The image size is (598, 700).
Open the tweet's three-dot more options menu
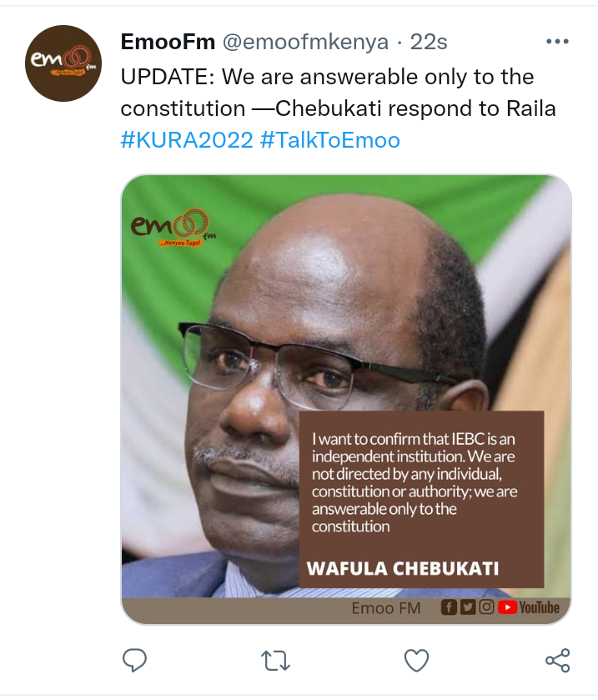(x=557, y=42)
